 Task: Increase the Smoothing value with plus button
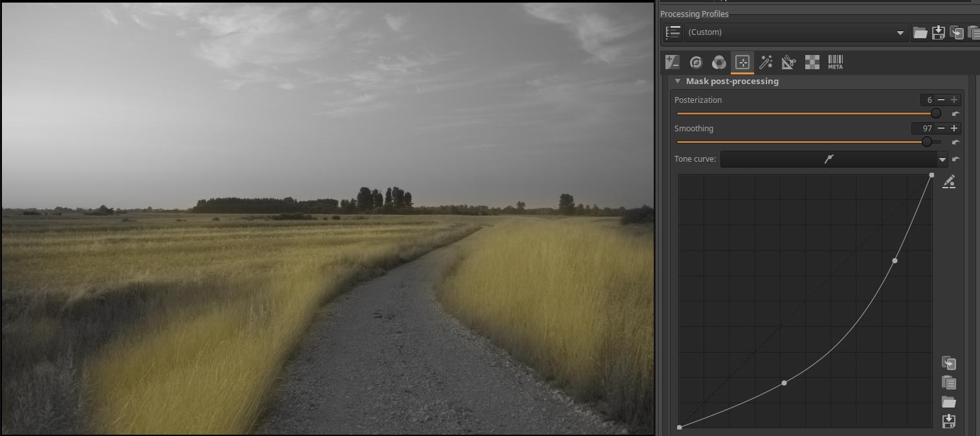pos(954,128)
